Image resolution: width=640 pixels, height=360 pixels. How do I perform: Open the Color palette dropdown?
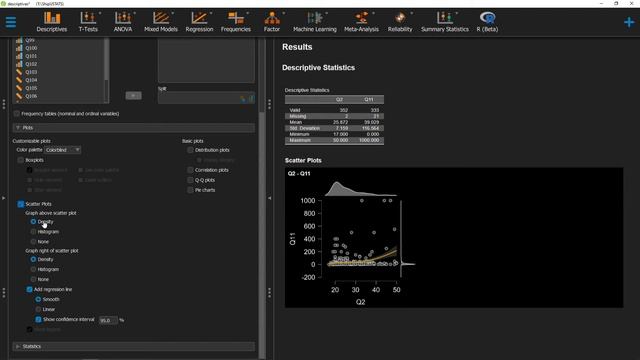click(x=62, y=150)
